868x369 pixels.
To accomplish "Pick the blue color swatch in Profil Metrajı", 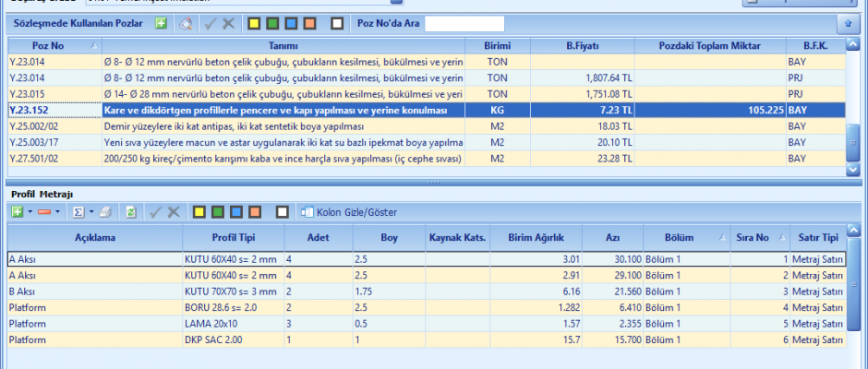I will 238,212.
